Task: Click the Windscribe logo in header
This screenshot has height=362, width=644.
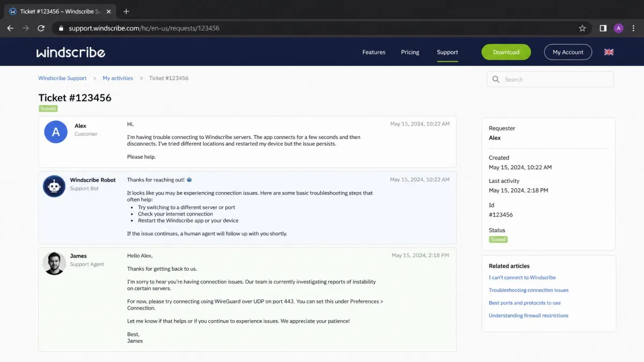Action: [70, 52]
